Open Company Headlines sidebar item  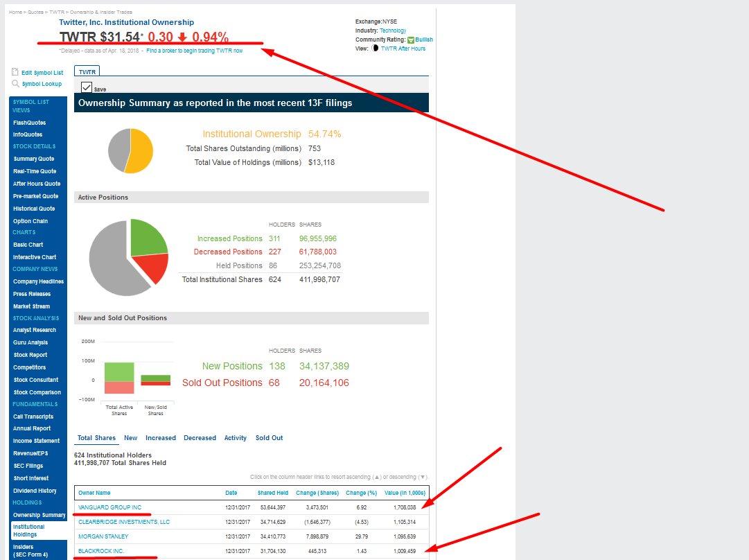tap(38, 281)
